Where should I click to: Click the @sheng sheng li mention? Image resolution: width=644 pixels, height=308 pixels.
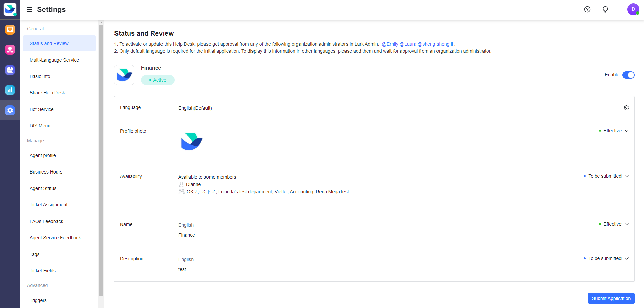(x=435, y=44)
